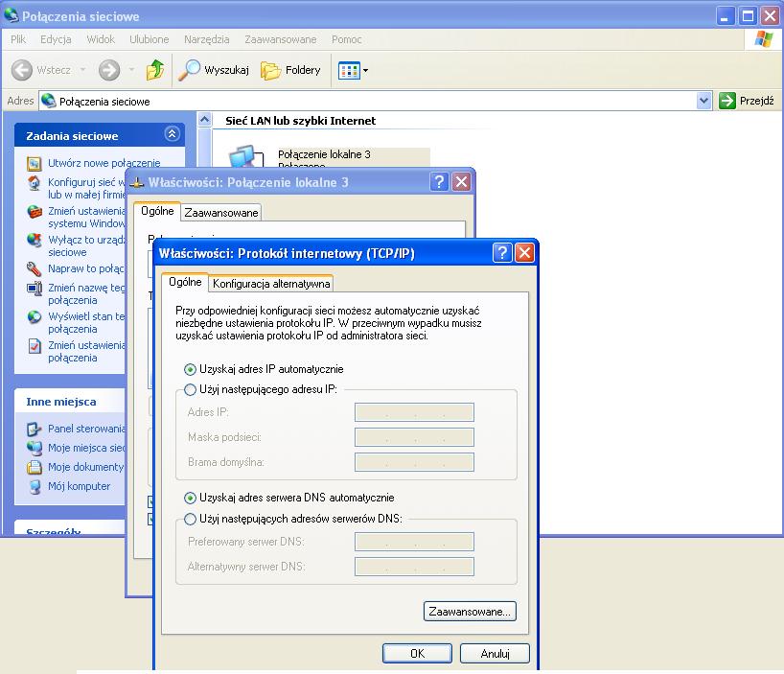The height and width of the screenshot is (674, 784).
Task: Open the Zaawansowane menu in menu bar
Action: point(281,39)
